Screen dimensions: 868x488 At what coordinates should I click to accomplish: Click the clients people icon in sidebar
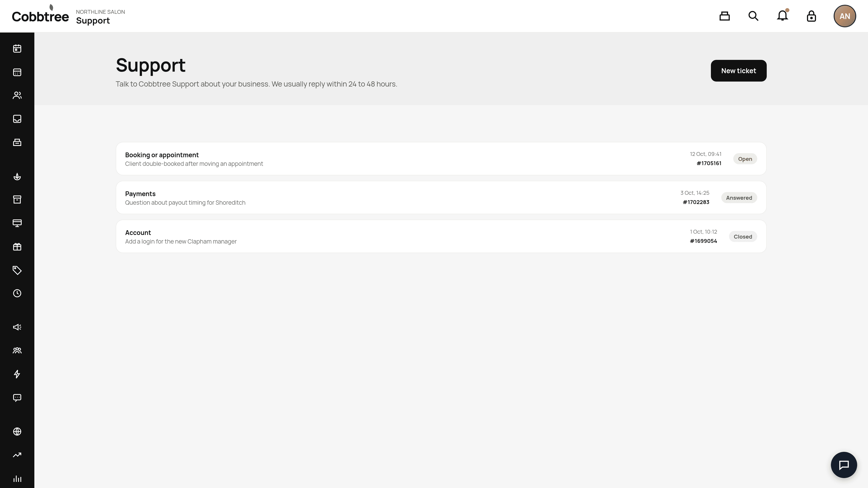coord(17,96)
